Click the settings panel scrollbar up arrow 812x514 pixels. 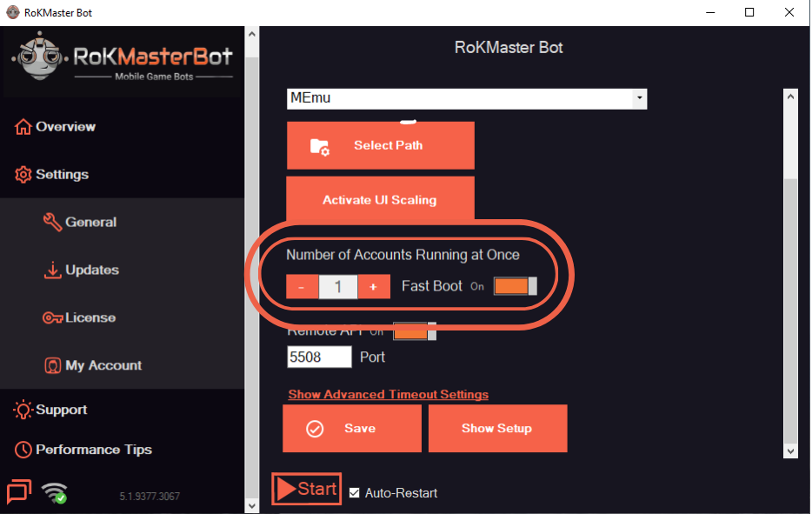(x=790, y=97)
